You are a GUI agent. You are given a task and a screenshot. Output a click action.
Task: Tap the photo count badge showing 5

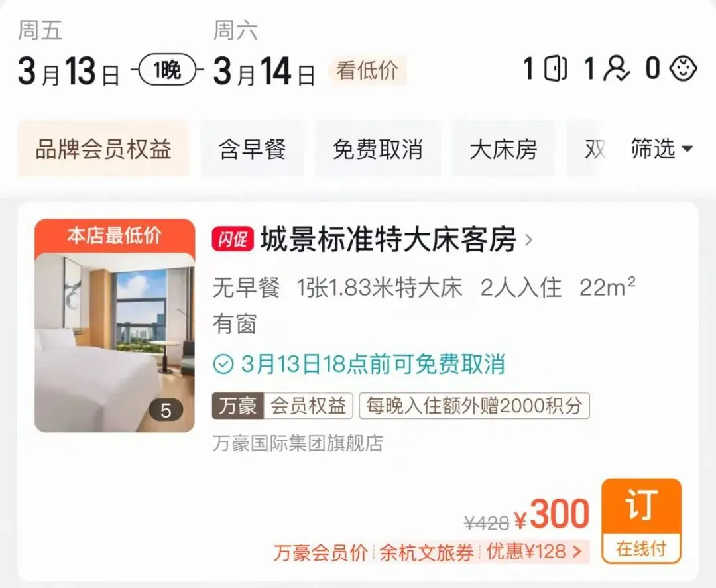click(166, 410)
